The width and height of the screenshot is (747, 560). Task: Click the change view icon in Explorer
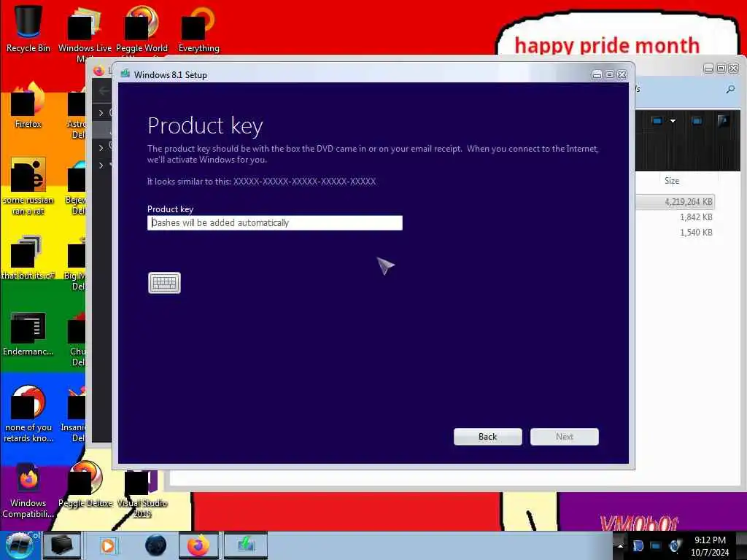tap(657, 121)
